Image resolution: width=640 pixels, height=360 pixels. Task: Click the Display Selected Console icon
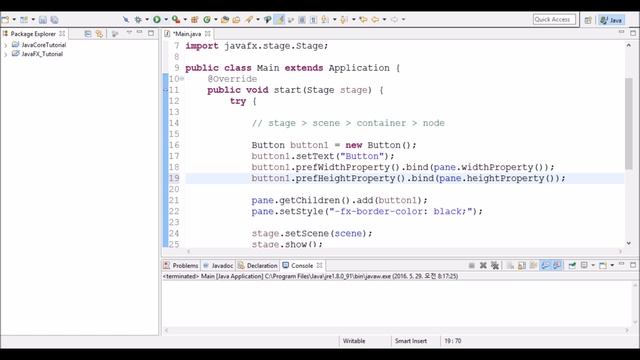coord(584,266)
